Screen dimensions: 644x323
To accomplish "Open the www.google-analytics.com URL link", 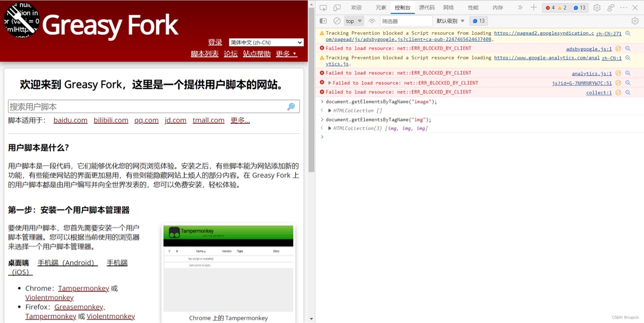I will (x=547, y=58).
